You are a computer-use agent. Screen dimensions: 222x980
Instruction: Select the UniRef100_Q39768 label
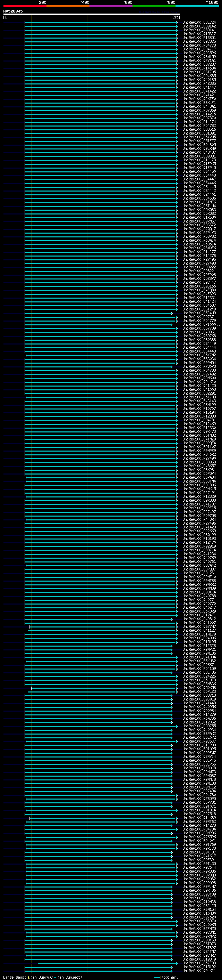click(199, 336)
